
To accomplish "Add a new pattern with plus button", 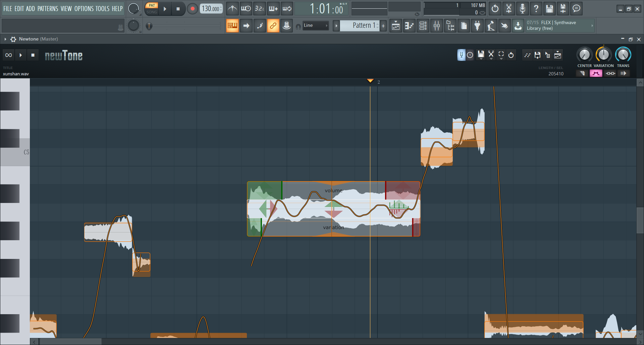I will pos(383,25).
